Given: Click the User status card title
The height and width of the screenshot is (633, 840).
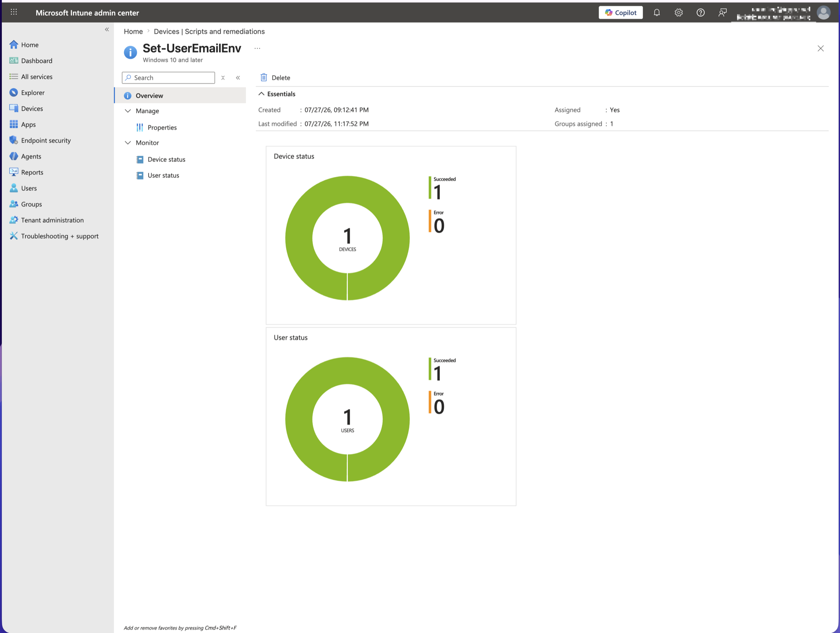Looking at the screenshot, I should (290, 337).
